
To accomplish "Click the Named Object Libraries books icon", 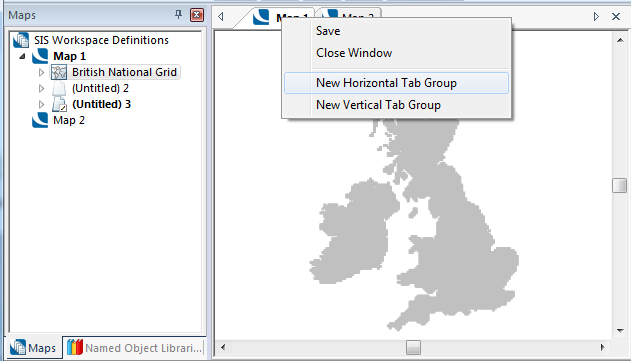I will [x=74, y=347].
